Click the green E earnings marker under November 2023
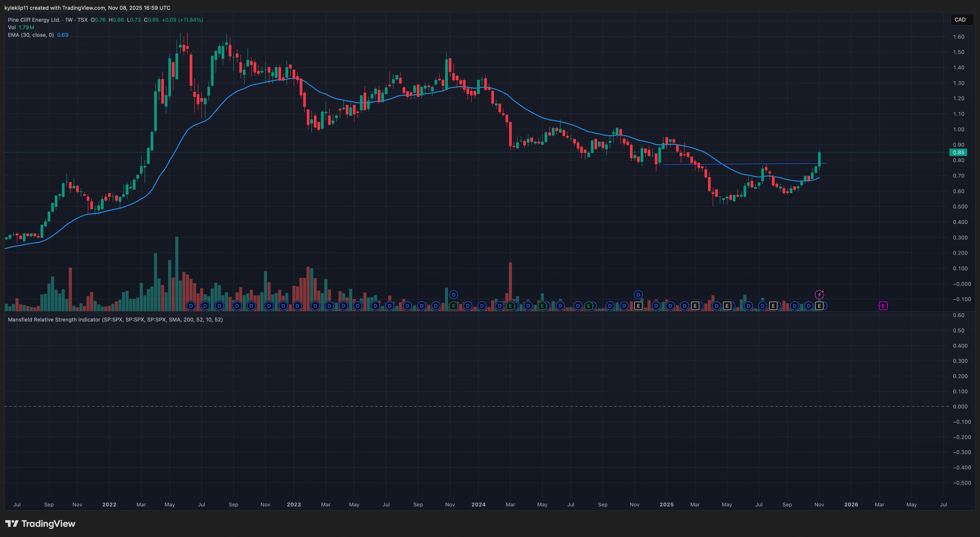Screen dimensions: 980x537 pos(453,306)
